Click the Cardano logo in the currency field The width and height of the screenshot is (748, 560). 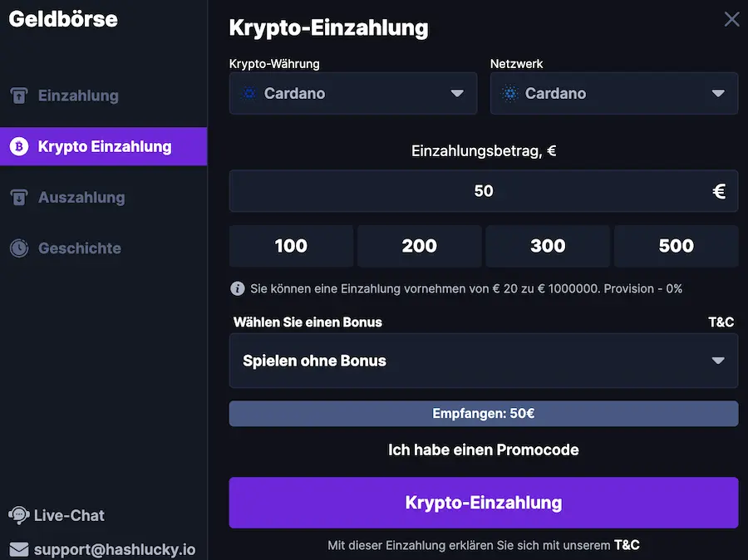coord(248,93)
